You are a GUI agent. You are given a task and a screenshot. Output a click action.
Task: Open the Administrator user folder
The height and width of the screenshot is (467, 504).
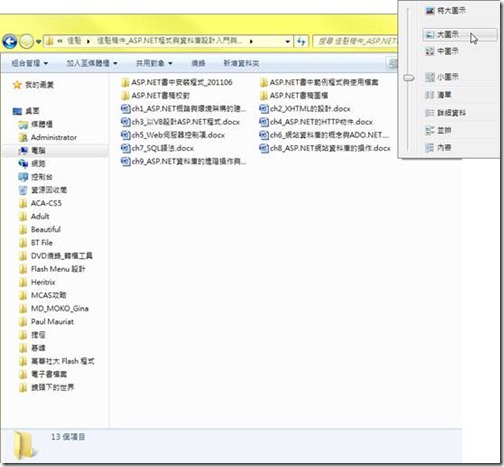click(48, 137)
